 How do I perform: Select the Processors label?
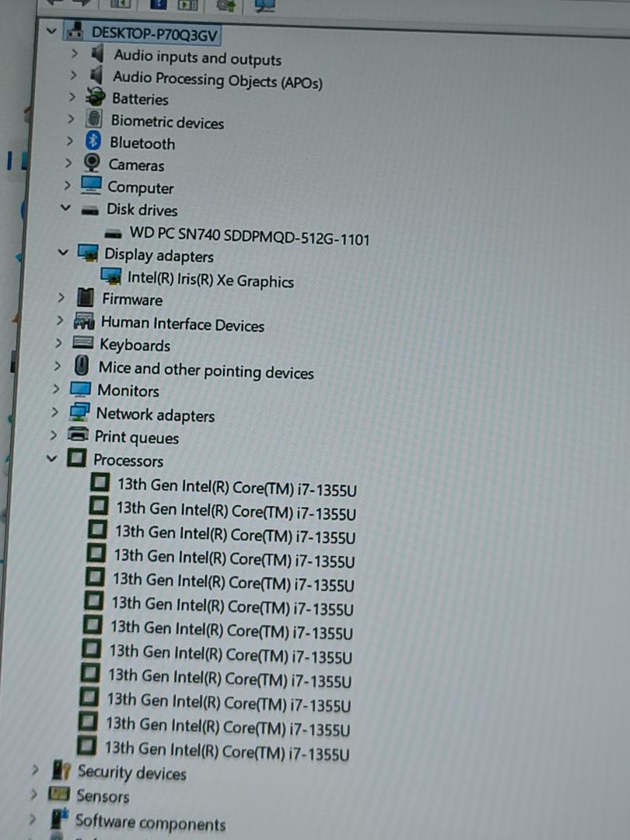128,460
